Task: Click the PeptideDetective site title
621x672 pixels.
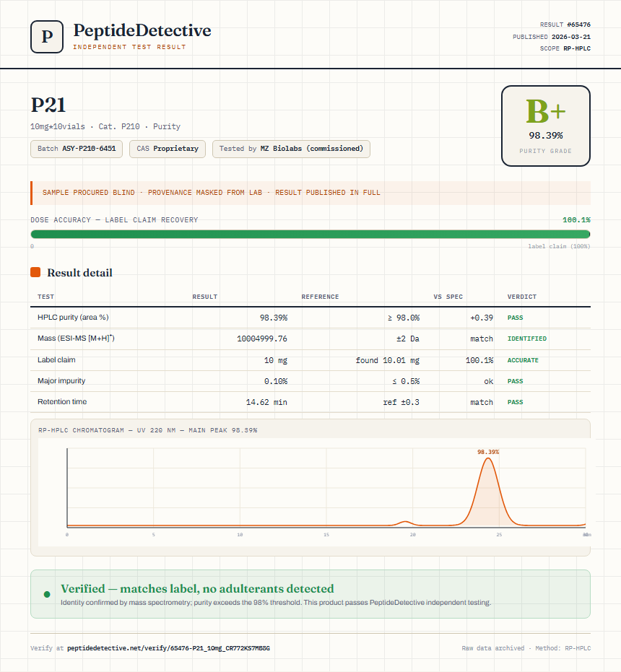Action: [142, 30]
